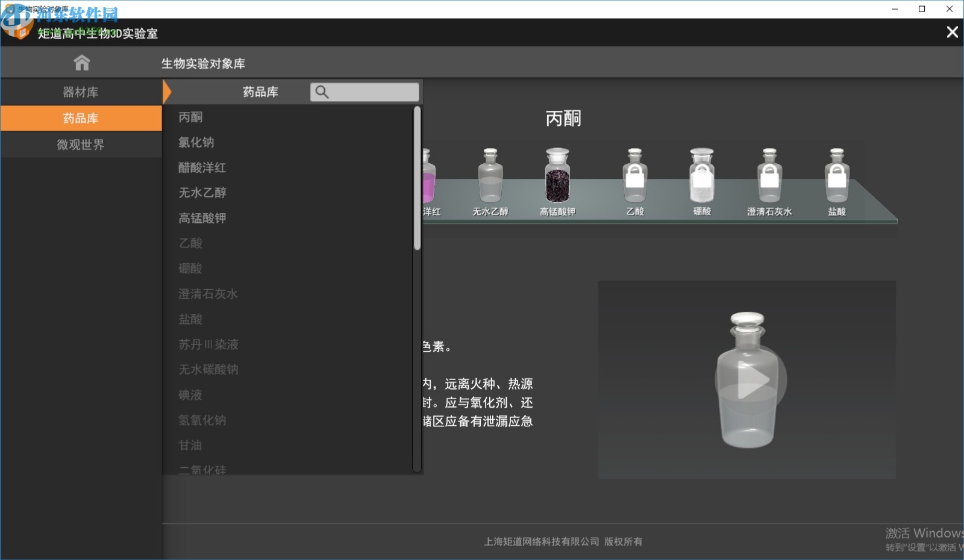Click the orange collapse arrow beside 药品库 panel
The height and width of the screenshot is (560, 964).
point(167,92)
